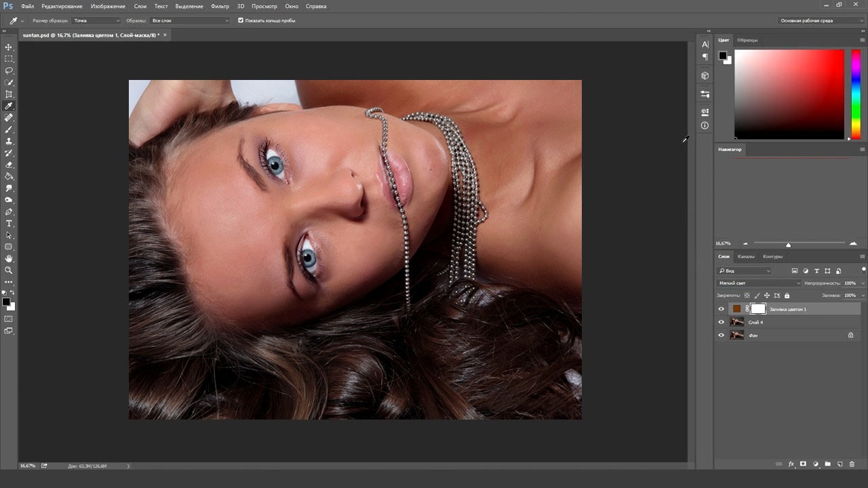Open the 'Фильтр' menu
The height and width of the screenshot is (488, 868).
220,6
